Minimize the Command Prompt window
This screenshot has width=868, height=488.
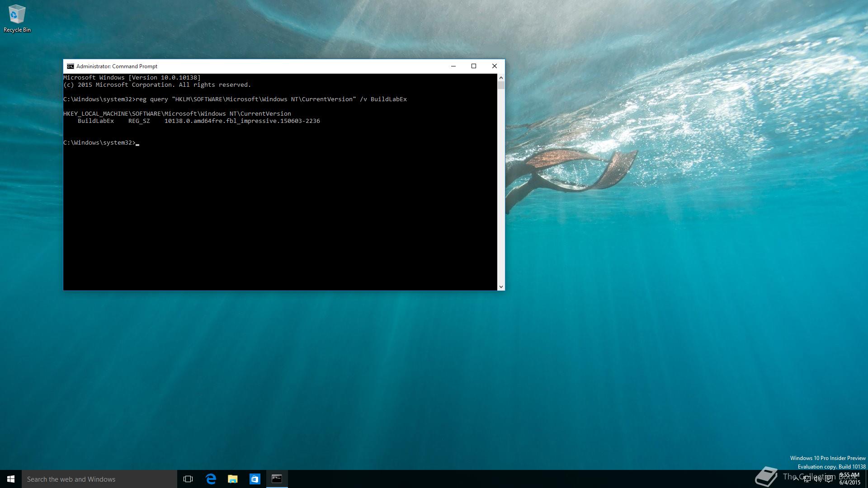pyautogui.click(x=453, y=66)
